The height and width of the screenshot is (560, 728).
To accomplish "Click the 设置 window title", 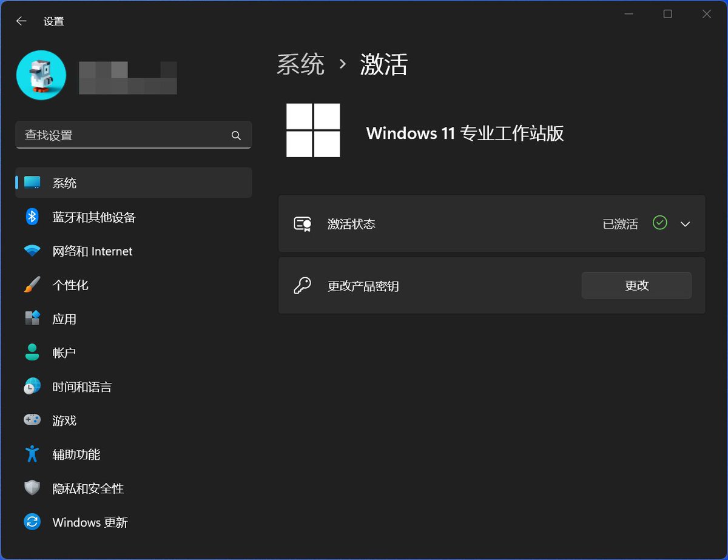I will [x=53, y=21].
